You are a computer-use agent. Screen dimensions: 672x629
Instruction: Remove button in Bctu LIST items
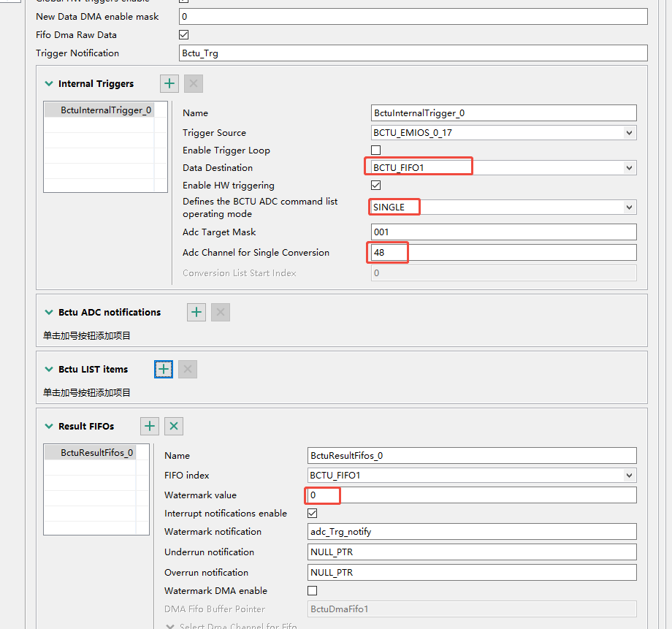pyautogui.click(x=187, y=369)
